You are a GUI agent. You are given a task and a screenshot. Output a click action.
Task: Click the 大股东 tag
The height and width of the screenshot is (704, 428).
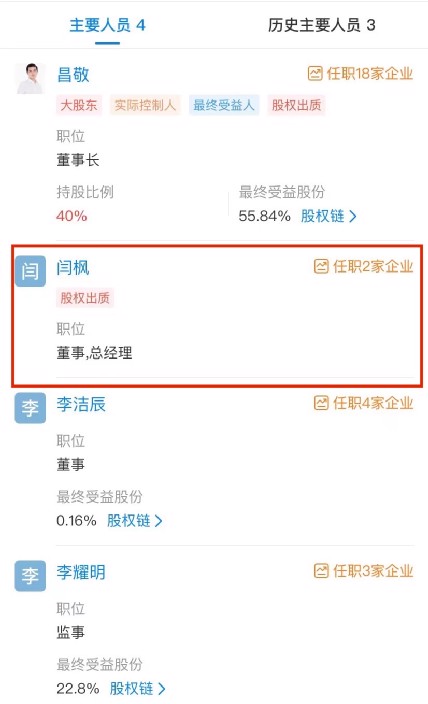tap(79, 106)
